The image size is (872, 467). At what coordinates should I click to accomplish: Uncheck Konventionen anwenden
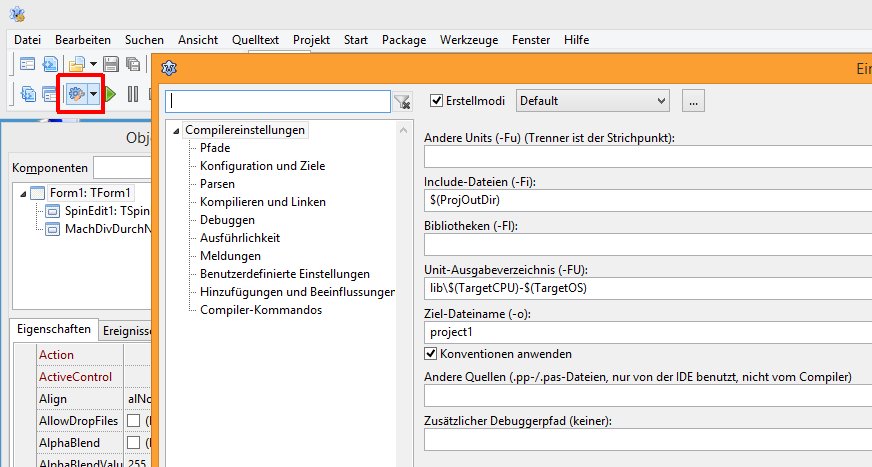tap(432, 354)
